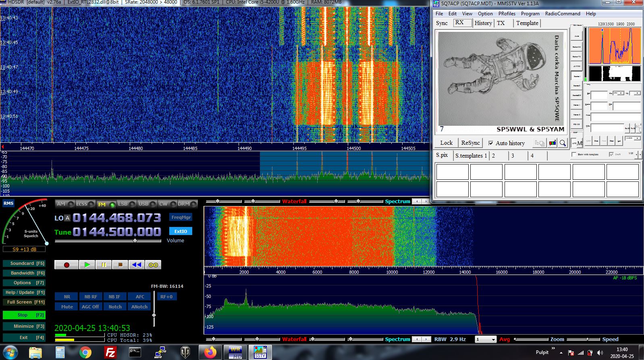Open MMSSTV from the Windows taskbar
The width and height of the screenshot is (644, 360).
(260, 352)
